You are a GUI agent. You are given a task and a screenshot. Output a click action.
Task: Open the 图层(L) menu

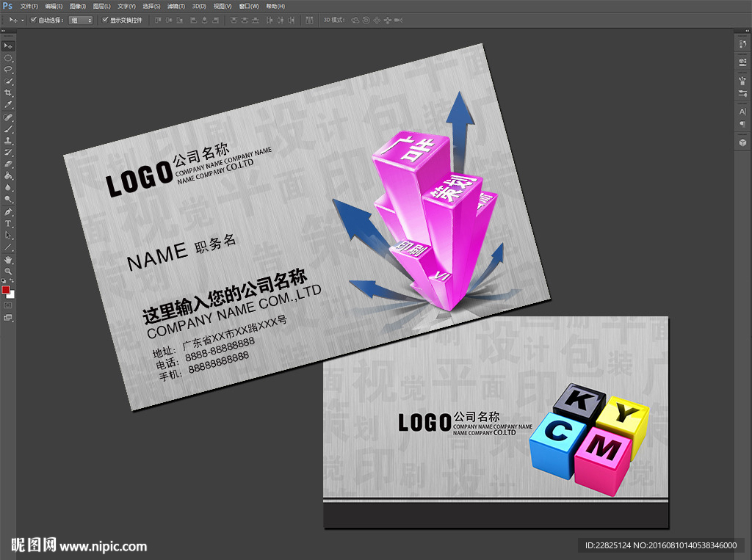pos(101,6)
